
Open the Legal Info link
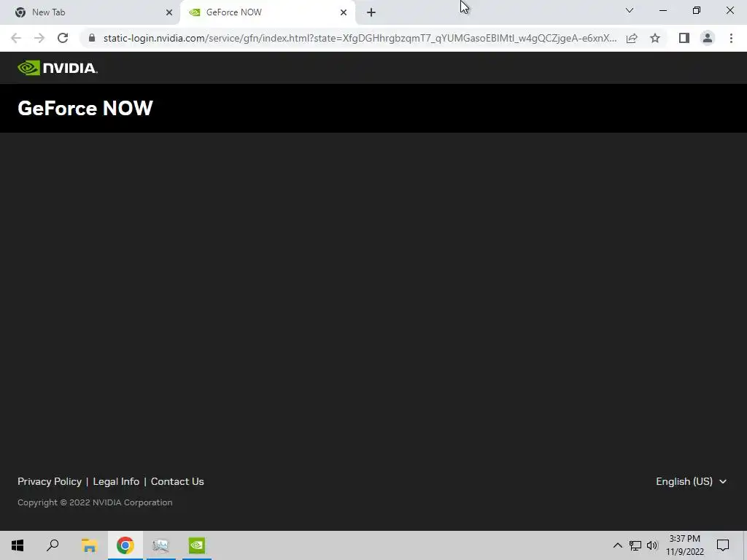(x=116, y=481)
